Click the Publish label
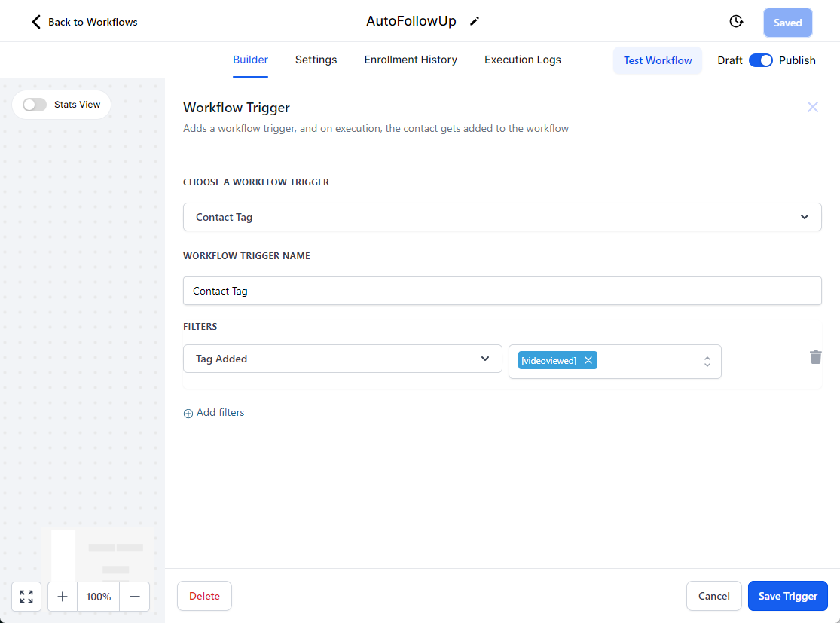This screenshot has width=840, height=623. click(x=796, y=60)
